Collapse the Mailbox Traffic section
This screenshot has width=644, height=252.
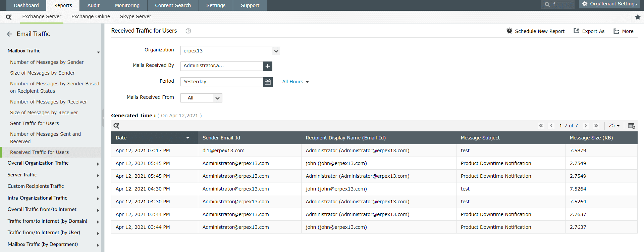pos(98,52)
